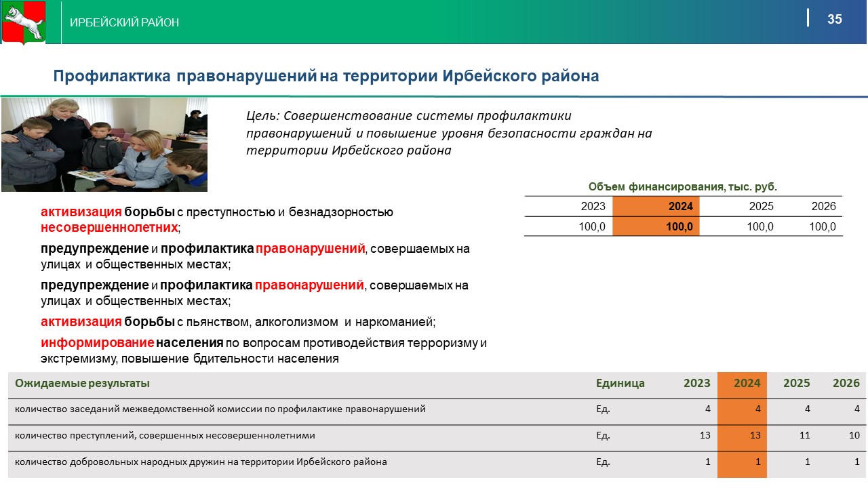Click the highlighted 100,0 value for 2024
Image resolution: width=868 pixels, height=488 pixels.
[679, 227]
